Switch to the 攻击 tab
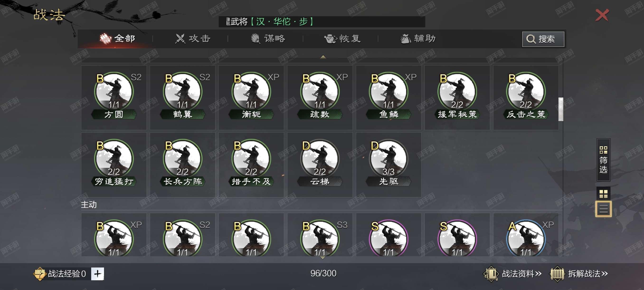644x290 pixels. (x=193, y=39)
